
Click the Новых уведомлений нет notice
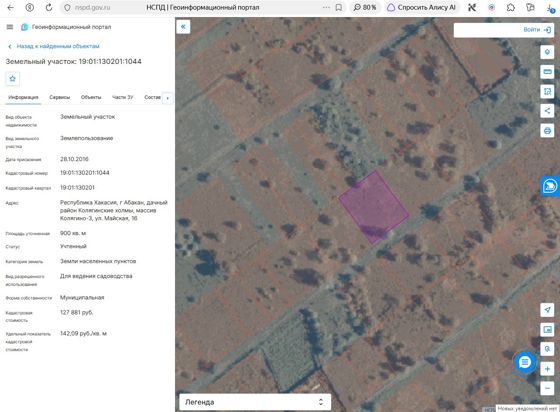(527, 408)
